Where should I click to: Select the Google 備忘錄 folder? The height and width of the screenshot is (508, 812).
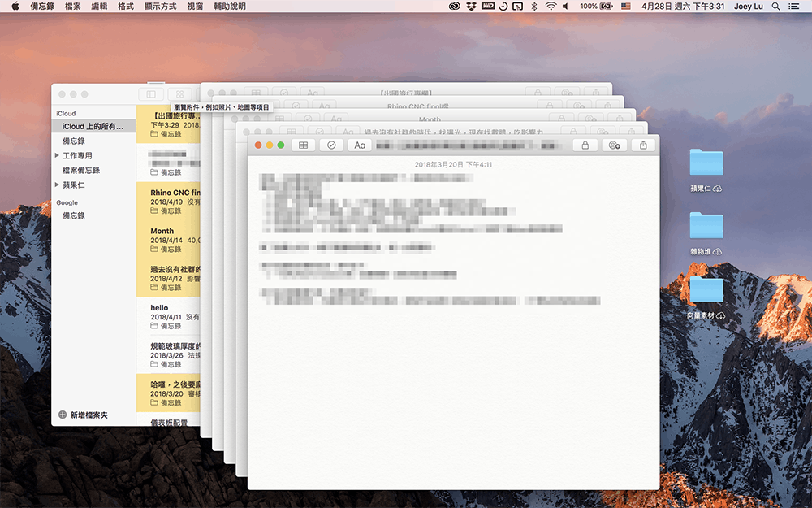click(x=74, y=215)
